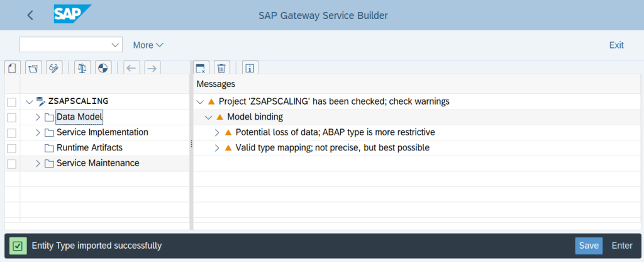This screenshot has height=262, width=644.
Task: Delete messages with the trash can icon
Action: point(221,68)
